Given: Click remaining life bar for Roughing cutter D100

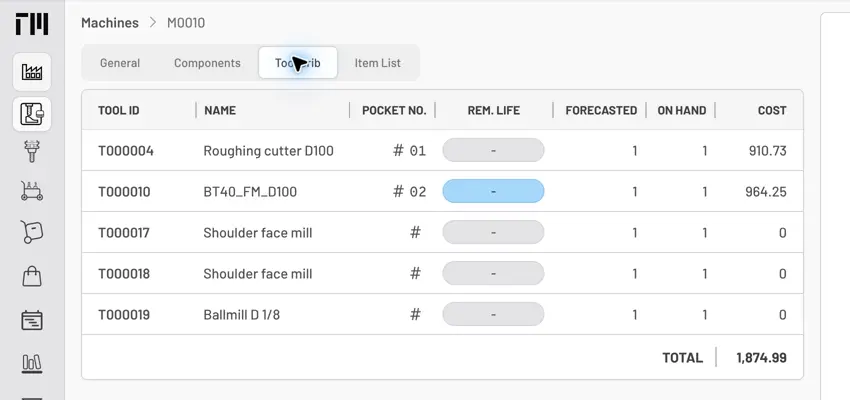Looking at the screenshot, I should (x=493, y=150).
